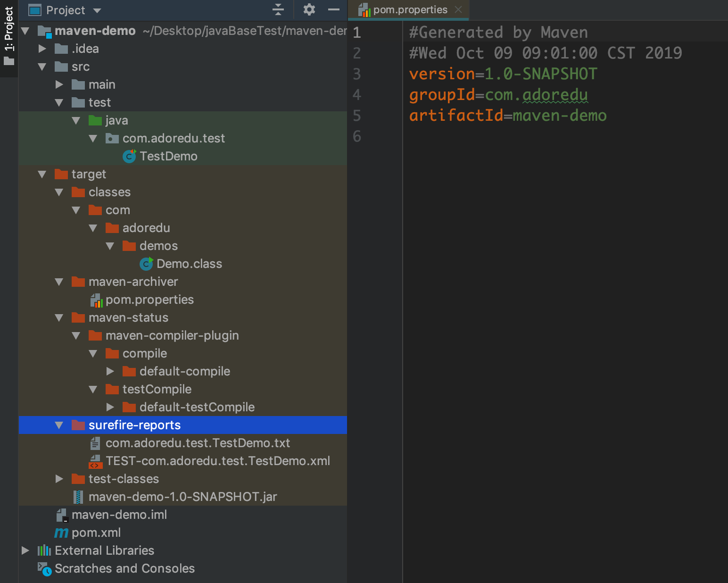Collapse the target folder
This screenshot has height=583, width=728.
coord(42,174)
